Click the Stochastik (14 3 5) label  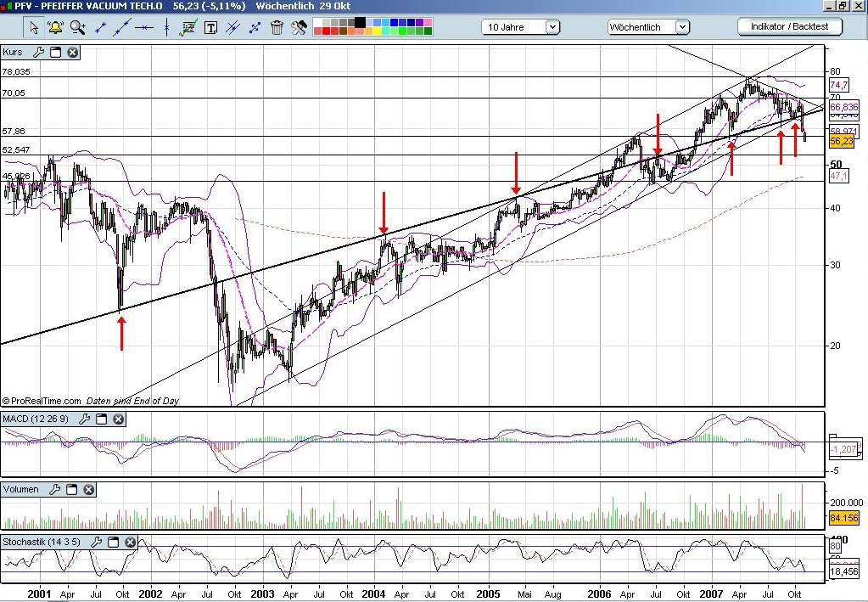click(42, 542)
